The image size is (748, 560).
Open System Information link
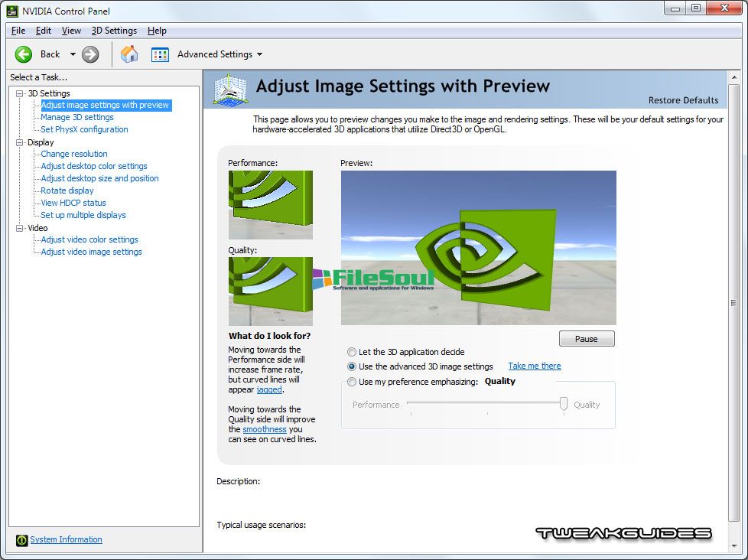tap(66, 539)
